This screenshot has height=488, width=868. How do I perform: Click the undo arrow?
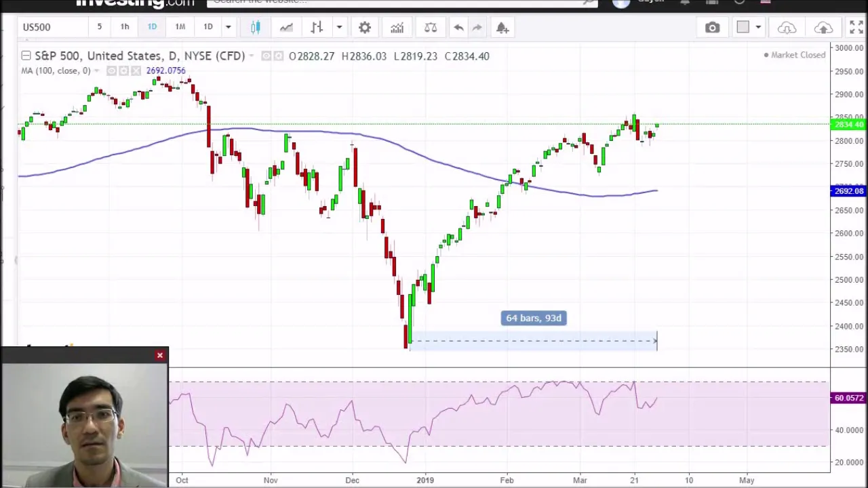(458, 28)
